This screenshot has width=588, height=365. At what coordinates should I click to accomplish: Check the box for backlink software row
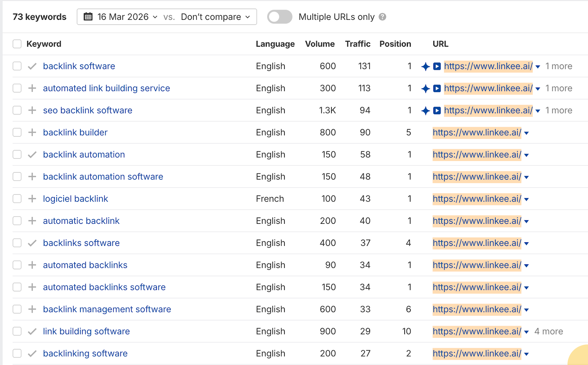[17, 66]
